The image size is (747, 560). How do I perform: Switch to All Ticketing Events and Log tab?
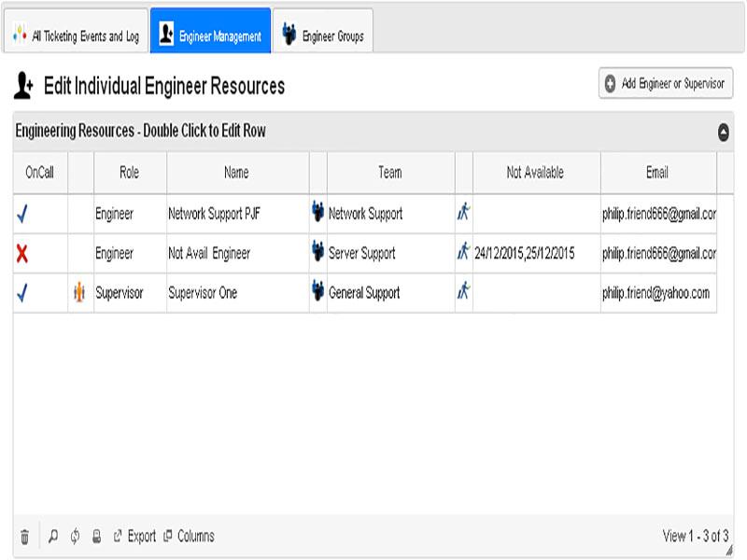click(x=77, y=32)
